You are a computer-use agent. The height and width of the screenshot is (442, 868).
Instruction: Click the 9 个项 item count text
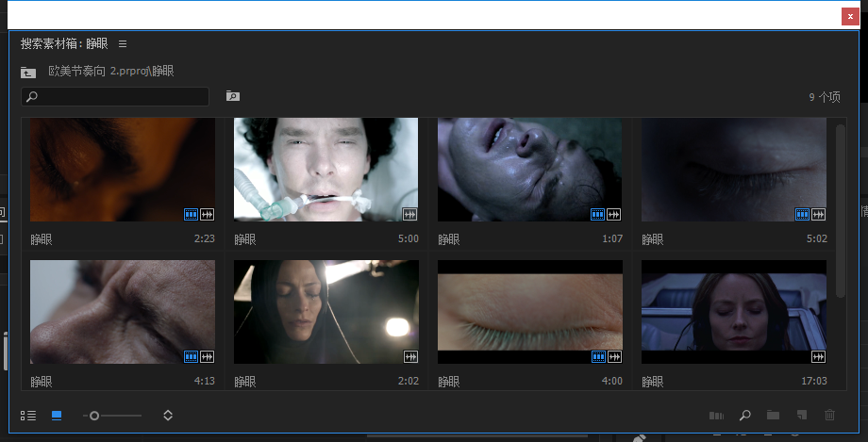(x=825, y=97)
